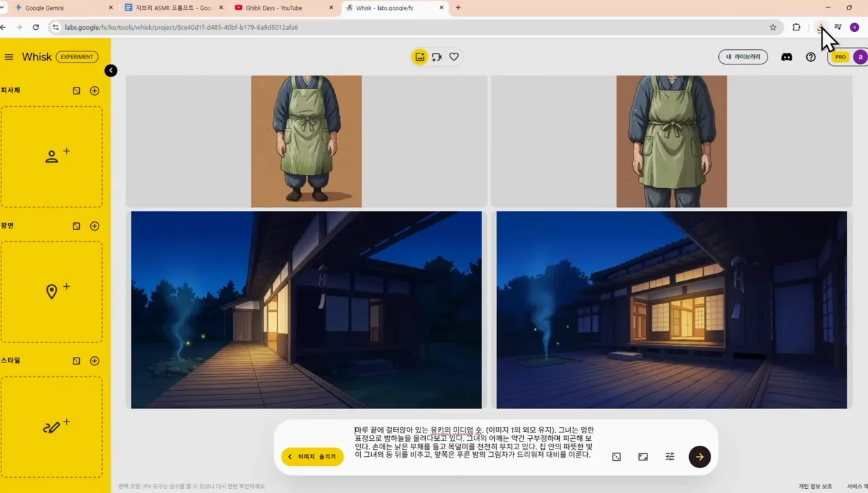Click the address bar URL
868x493 pixels.
181,27
